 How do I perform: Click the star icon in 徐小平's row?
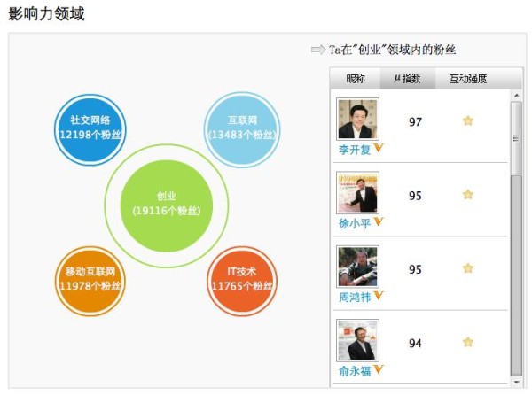[x=468, y=195]
